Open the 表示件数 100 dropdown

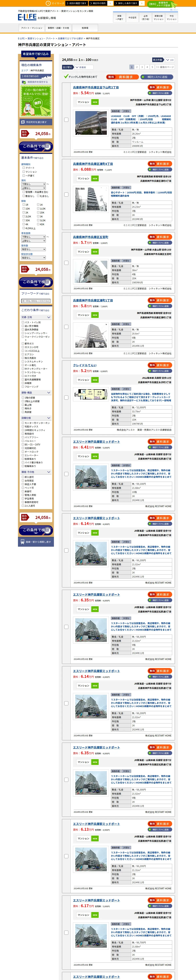click(x=170, y=60)
